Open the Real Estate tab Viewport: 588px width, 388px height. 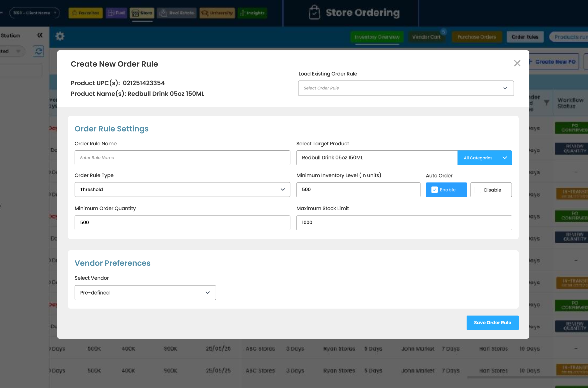[177, 13]
